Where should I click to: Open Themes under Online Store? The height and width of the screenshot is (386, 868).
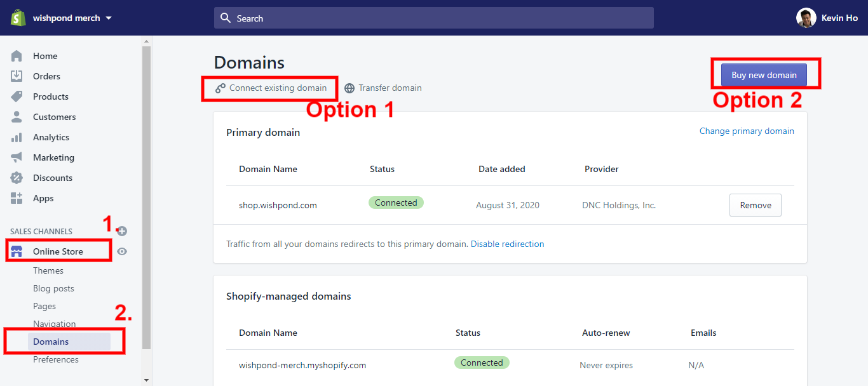[x=48, y=270]
